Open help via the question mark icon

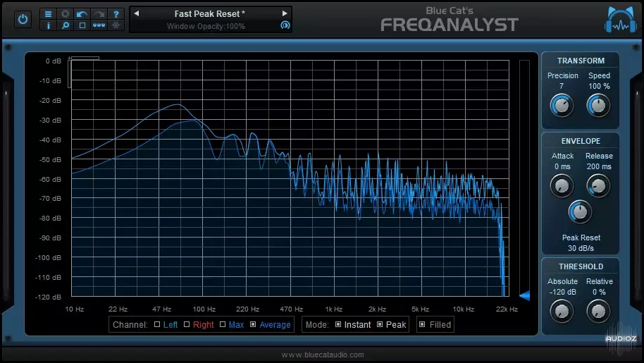(x=116, y=14)
